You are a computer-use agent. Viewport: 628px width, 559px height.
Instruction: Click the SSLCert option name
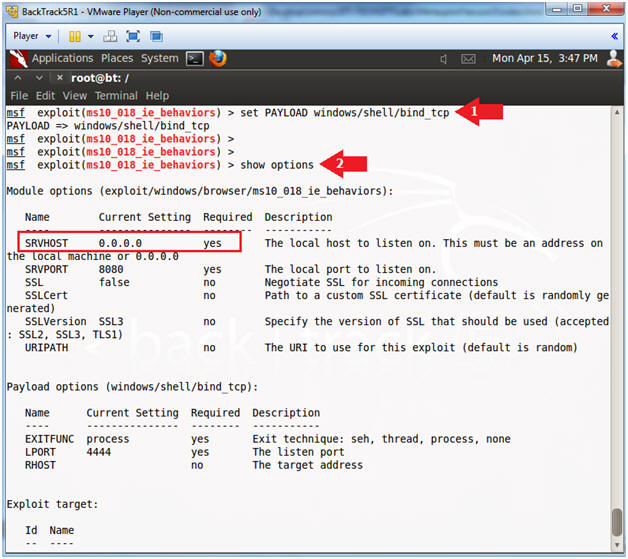(x=46, y=295)
